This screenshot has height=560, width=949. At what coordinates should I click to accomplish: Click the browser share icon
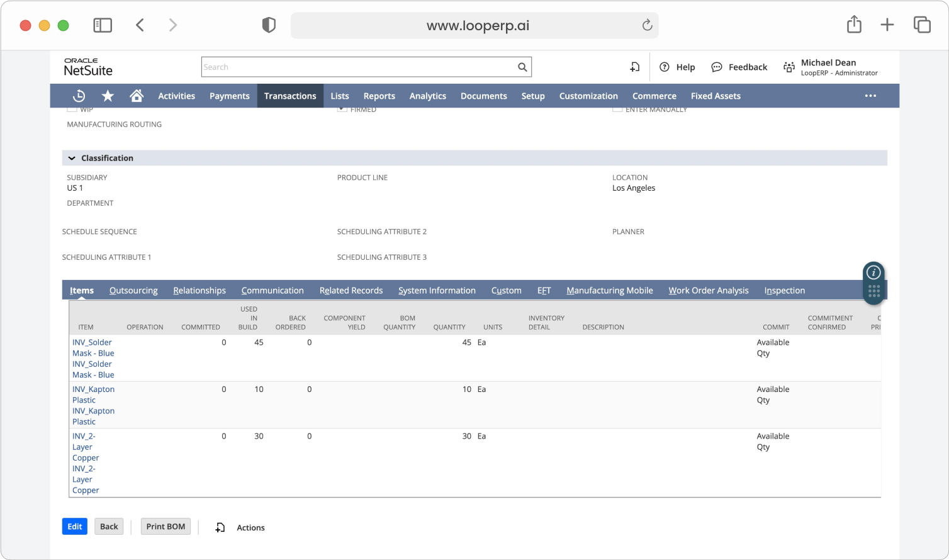[x=854, y=25]
